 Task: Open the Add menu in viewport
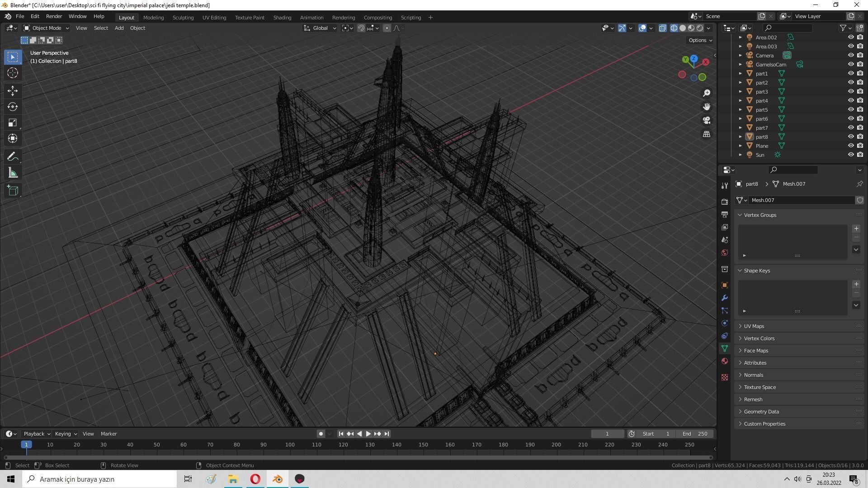(x=119, y=28)
